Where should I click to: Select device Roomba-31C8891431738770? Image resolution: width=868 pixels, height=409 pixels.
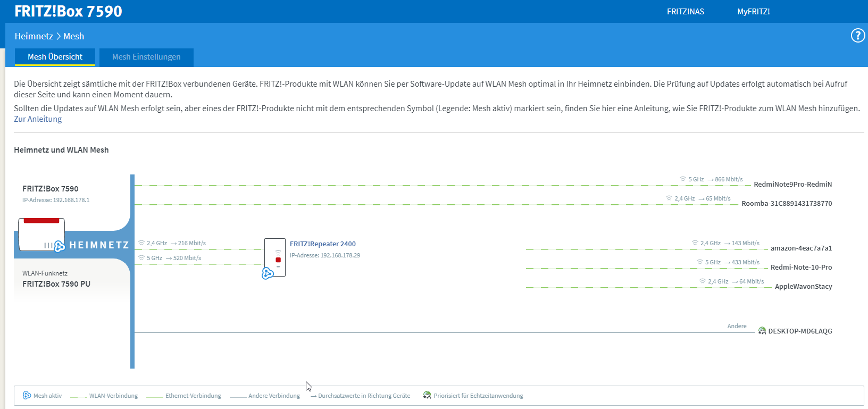pyautogui.click(x=787, y=204)
